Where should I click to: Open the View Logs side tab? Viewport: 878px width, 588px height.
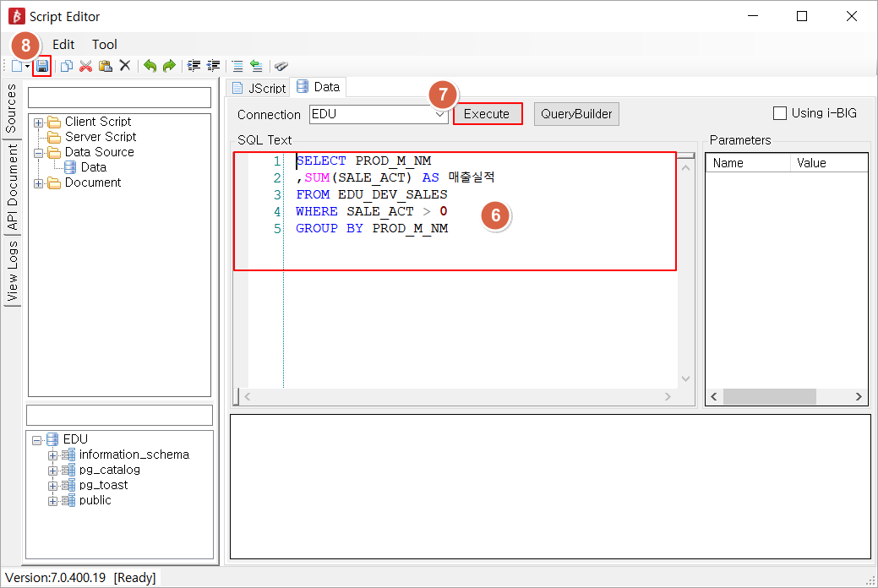[x=12, y=271]
